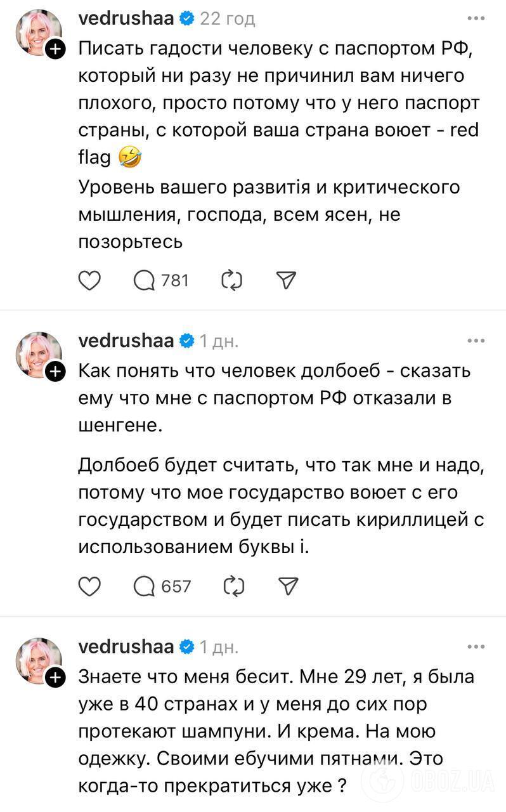Image resolution: width=506 pixels, height=812 pixels.
Task: Like the second post about the Schengen refusal
Action: [89, 586]
